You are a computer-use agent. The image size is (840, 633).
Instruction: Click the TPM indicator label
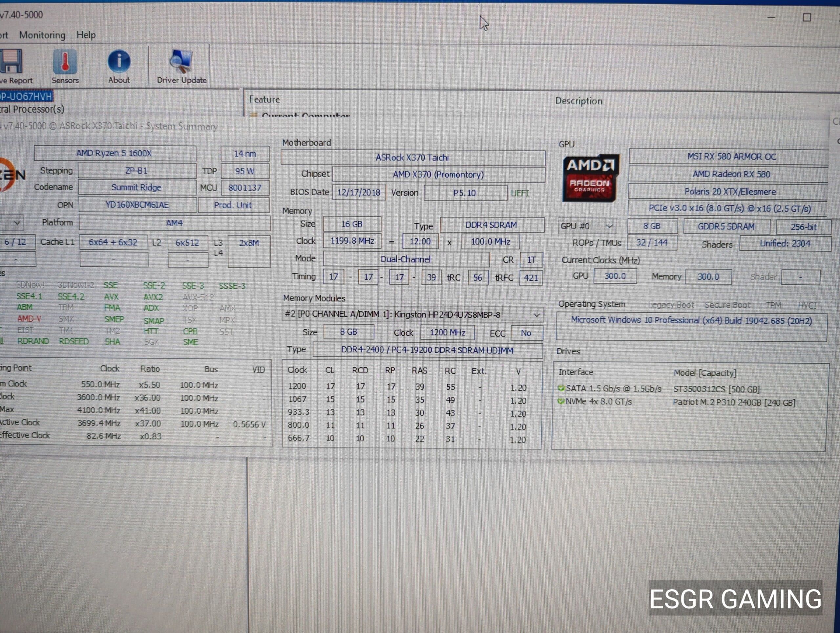(773, 305)
